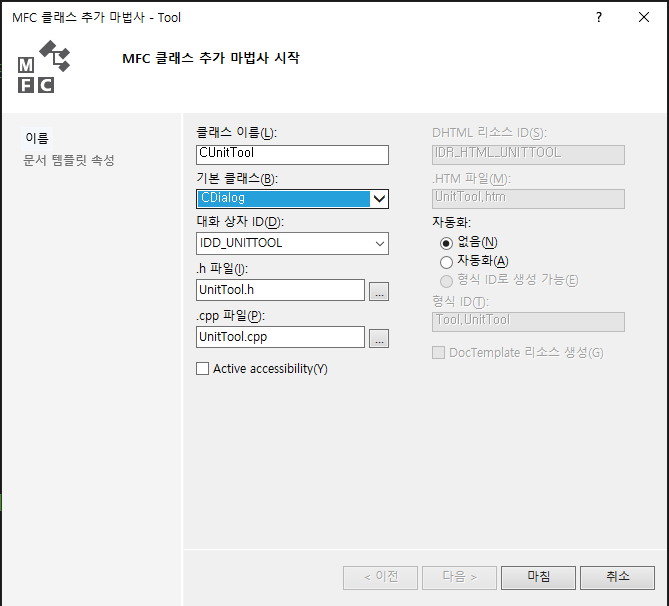Click the 자동화 group heading
This screenshot has height=606, width=669.
pos(451,222)
